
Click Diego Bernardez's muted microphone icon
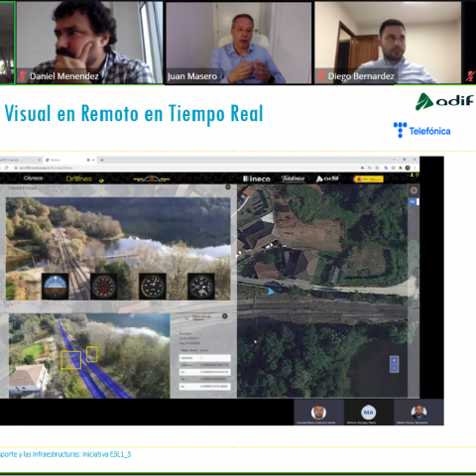click(320, 76)
